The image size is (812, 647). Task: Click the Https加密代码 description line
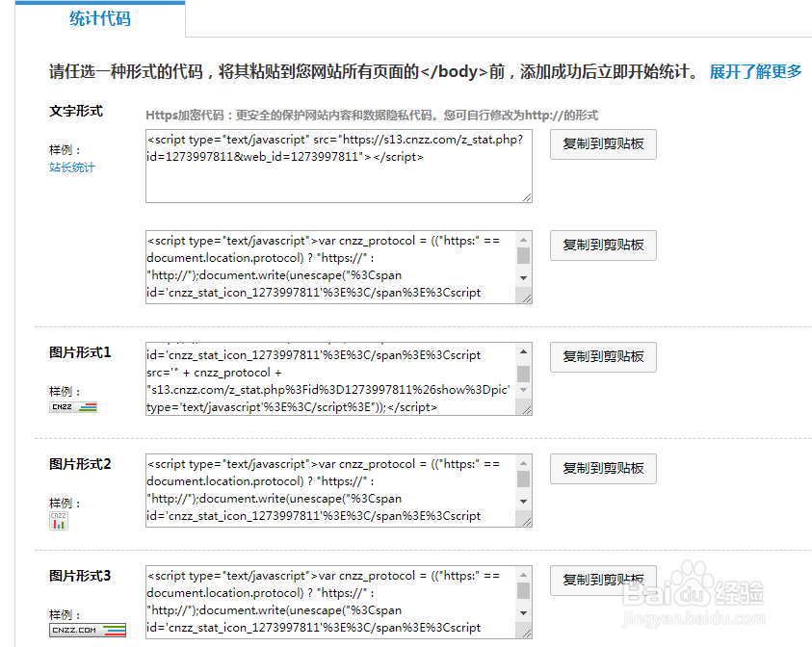pyautogui.click(x=372, y=115)
